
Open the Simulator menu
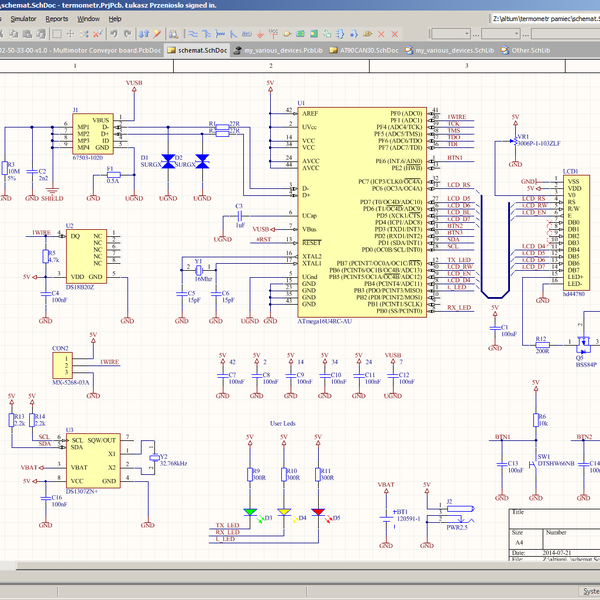pos(23,18)
